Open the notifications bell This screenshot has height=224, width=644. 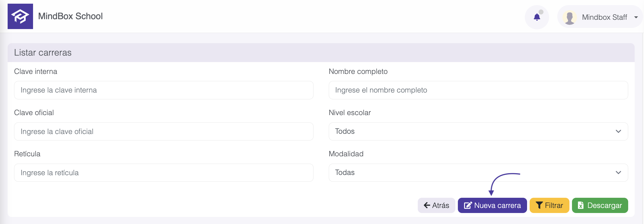(537, 17)
